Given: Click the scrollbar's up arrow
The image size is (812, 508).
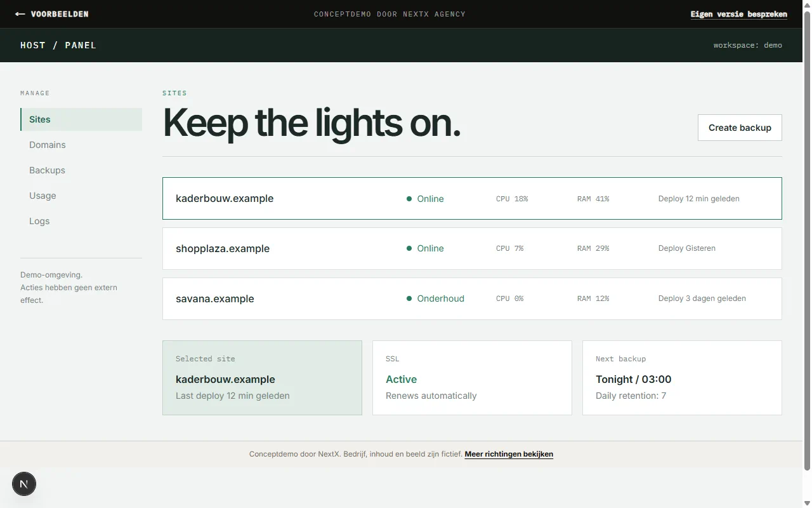Looking at the screenshot, I should [807, 4].
